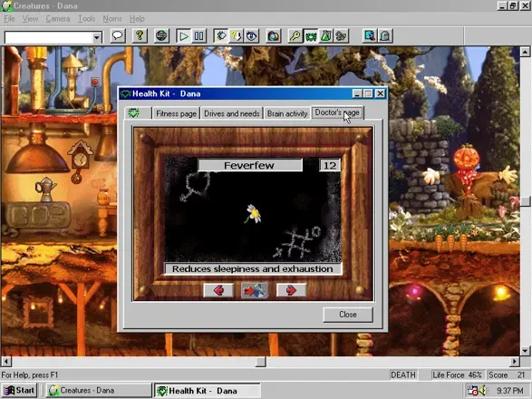This screenshot has width=532, height=399.
Task: Click the dose count 12 box
Action: click(x=330, y=165)
